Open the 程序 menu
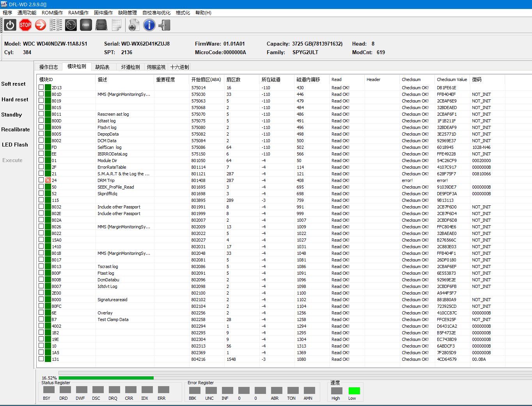The image size is (532, 406). 7,13
